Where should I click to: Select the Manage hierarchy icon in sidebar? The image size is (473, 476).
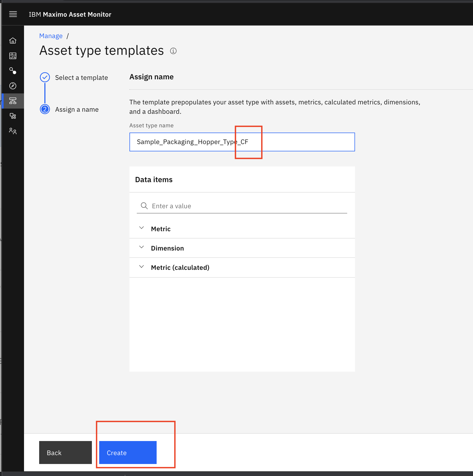pos(13,101)
